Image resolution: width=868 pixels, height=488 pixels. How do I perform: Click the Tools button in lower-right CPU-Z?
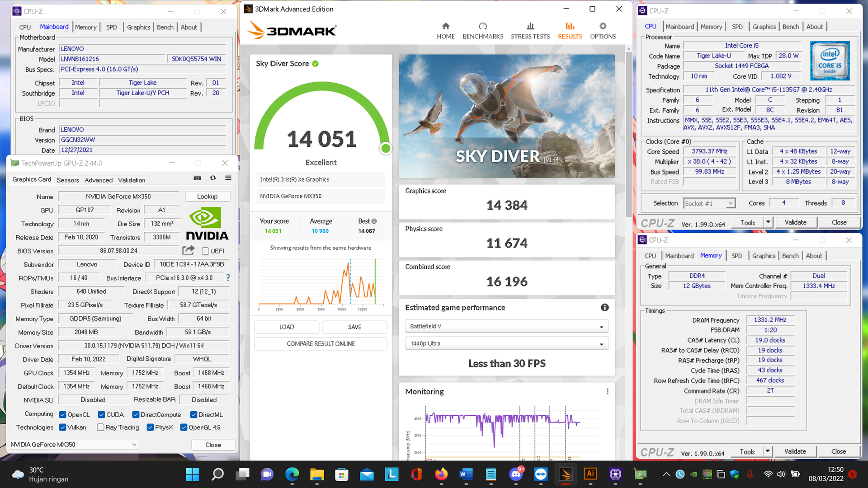(747, 451)
